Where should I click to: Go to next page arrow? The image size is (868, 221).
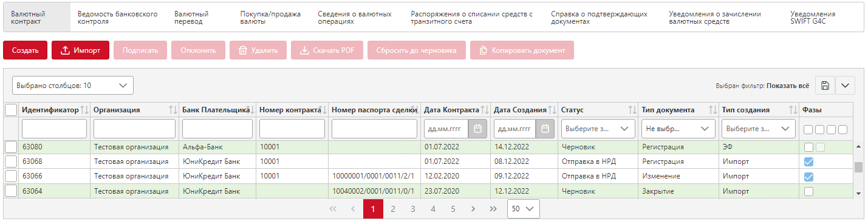473,209
